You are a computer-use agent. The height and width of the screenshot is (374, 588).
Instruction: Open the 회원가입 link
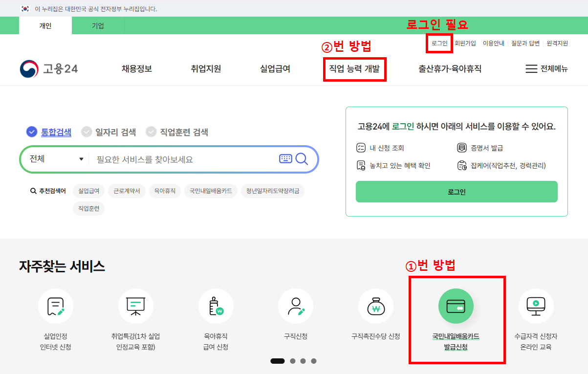[x=465, y=44]
